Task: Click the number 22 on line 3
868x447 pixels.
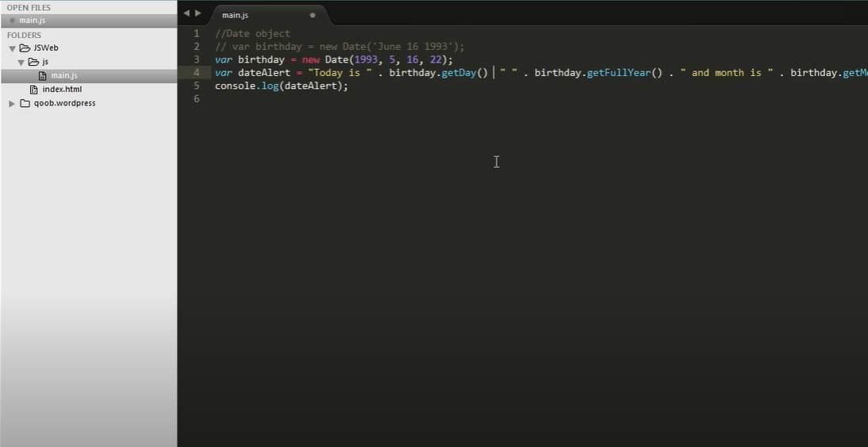Action: pos(435,59)
